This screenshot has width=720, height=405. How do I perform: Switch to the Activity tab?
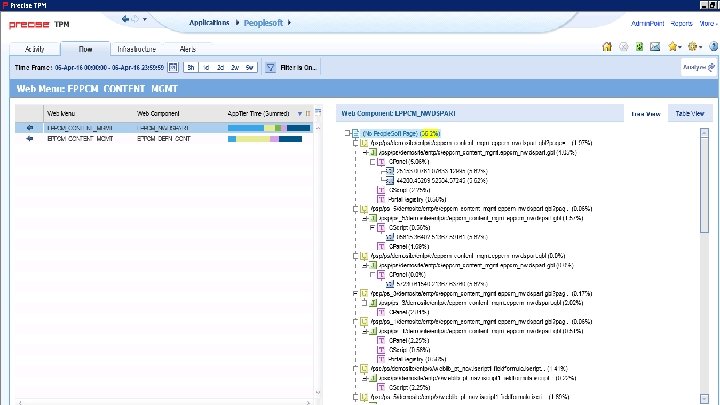coord(34,49)
